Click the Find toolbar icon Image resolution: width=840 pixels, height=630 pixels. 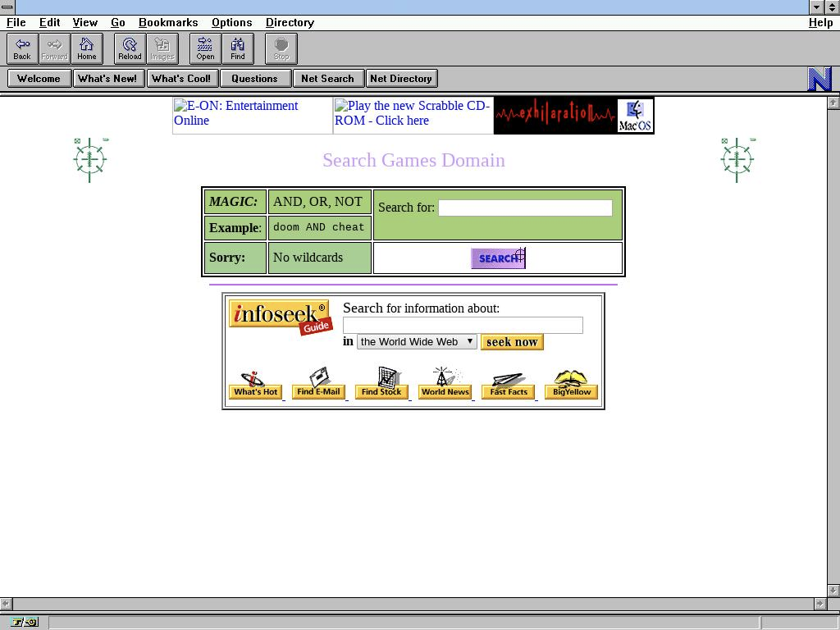[x=237, y=48]
